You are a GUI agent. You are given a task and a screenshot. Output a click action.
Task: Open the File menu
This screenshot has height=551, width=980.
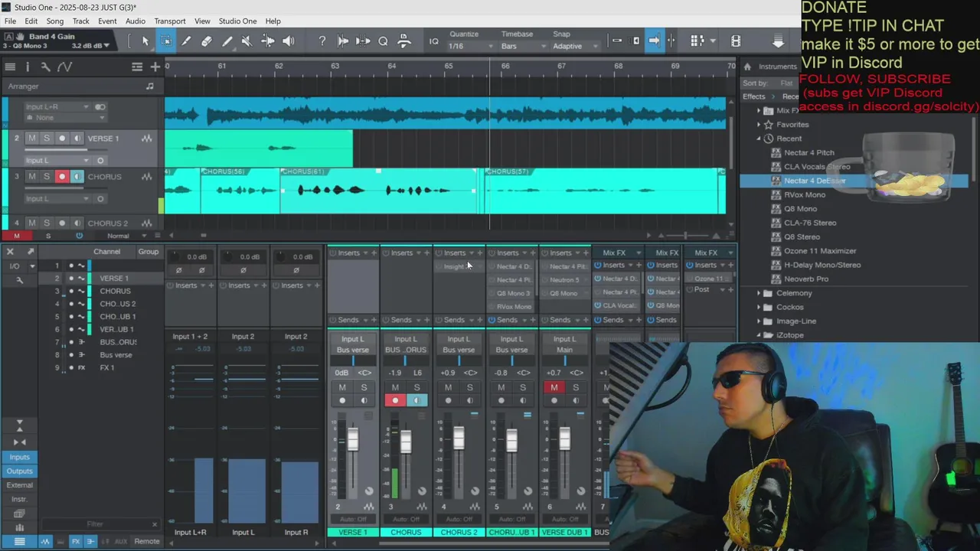tap(10, 21)
